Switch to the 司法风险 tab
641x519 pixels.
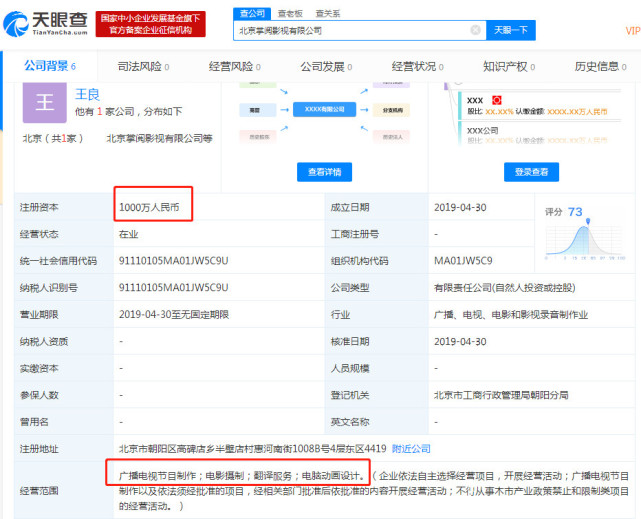[143, 66]
